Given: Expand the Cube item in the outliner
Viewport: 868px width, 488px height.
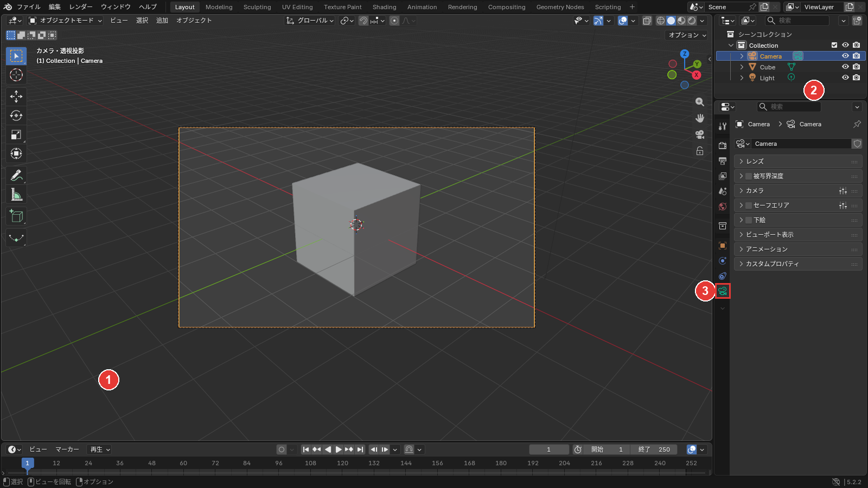Looking at the screenshot, I should pyautogui.click(x=742, y=67).
